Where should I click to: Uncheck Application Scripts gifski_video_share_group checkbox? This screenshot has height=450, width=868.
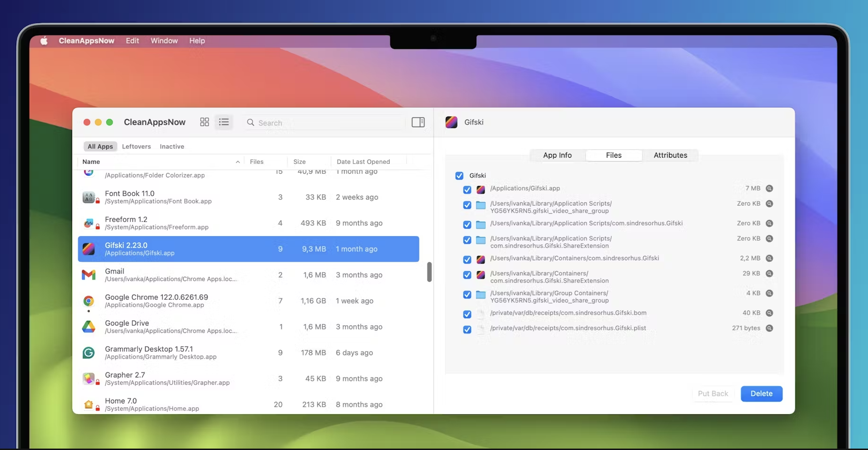(x=467, y=205)
